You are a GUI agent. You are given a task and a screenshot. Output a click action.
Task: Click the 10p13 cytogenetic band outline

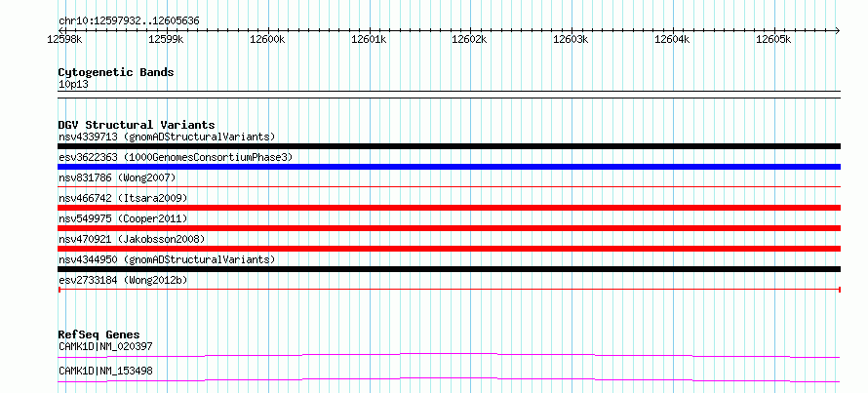coord(449,95)
